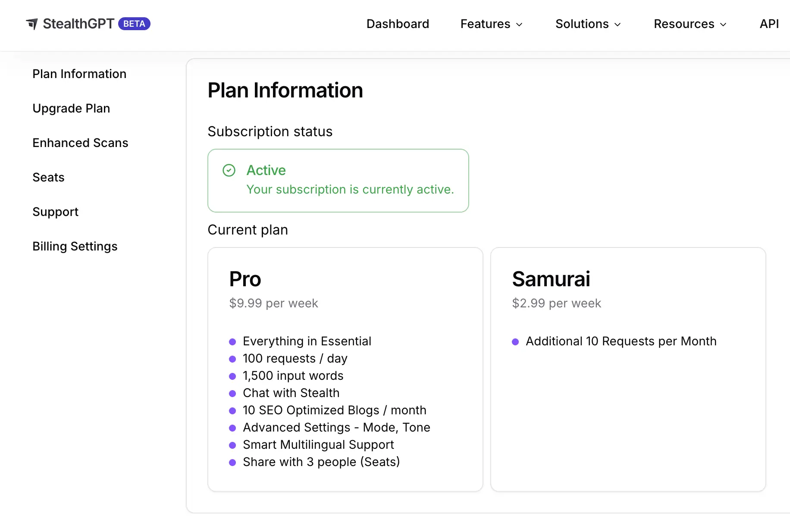The height and width of the screenshot is (532, 790).
Task: Open the Dashboard page
Action: [398, 24]
